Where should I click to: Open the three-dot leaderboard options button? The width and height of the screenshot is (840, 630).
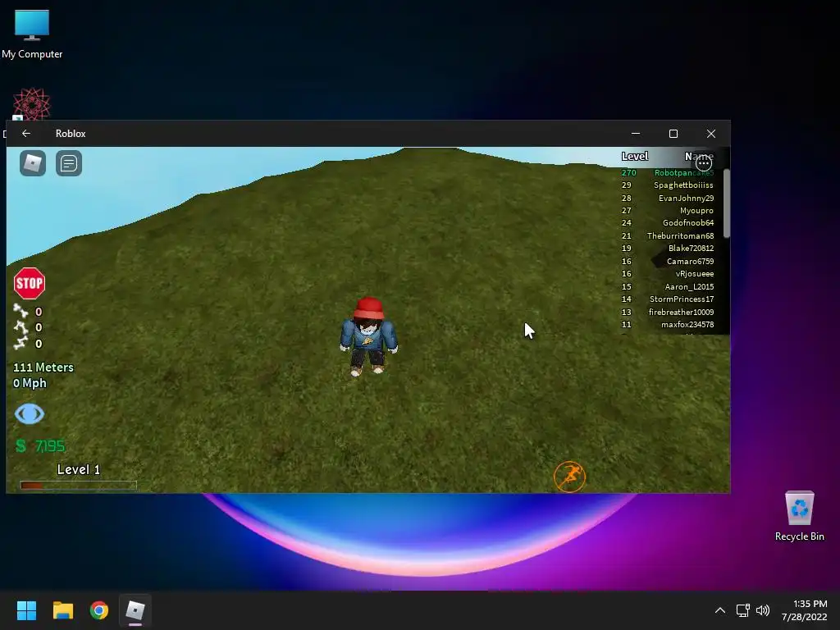pyautogui.click(x=704, y=163)
